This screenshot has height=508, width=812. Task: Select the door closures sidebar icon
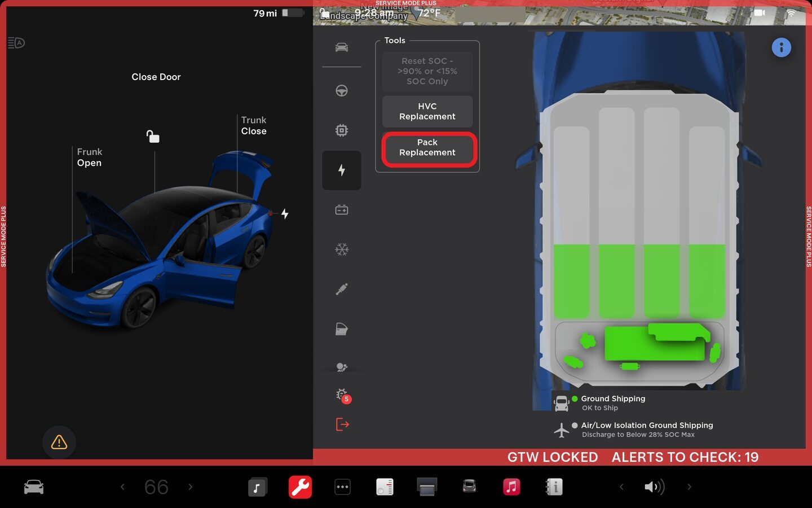(x=341, y=329)
